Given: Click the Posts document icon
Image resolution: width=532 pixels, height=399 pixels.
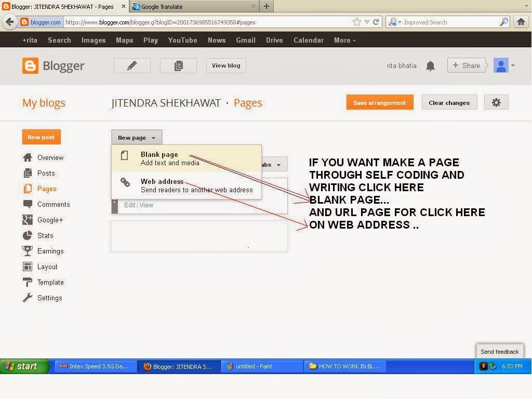Looking at the screenshot, I should click(28, 173).
